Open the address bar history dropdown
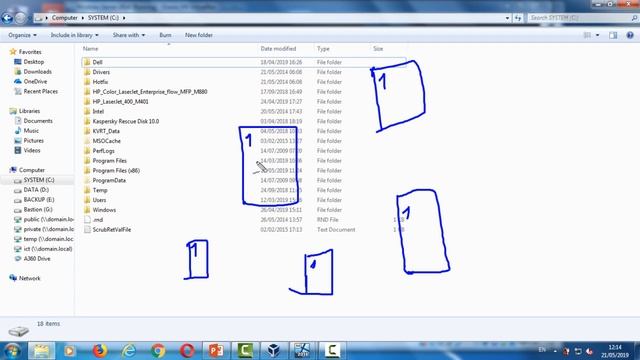Screen dimensions: 640x360 click(507, 18)
